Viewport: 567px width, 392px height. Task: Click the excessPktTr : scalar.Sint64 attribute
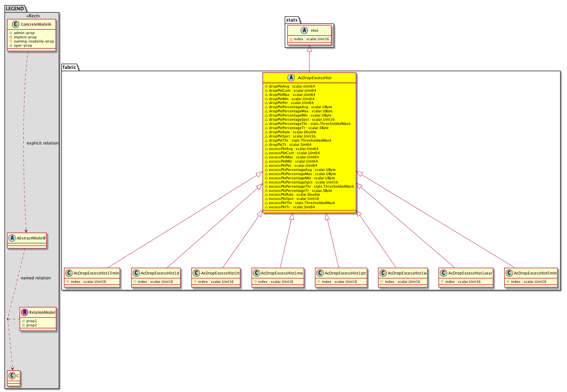[x=292, y=207]
